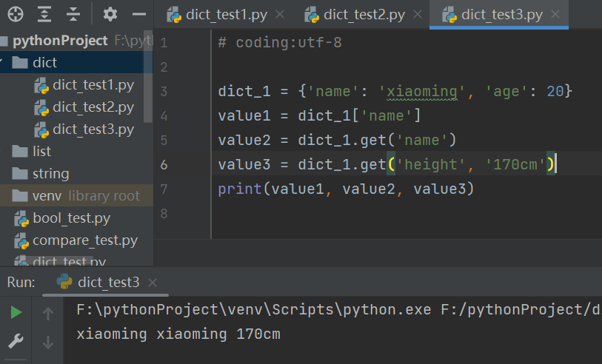Close the dict_test3 run tab
Screen dimensions: 602x364
(x=153, y=283)
